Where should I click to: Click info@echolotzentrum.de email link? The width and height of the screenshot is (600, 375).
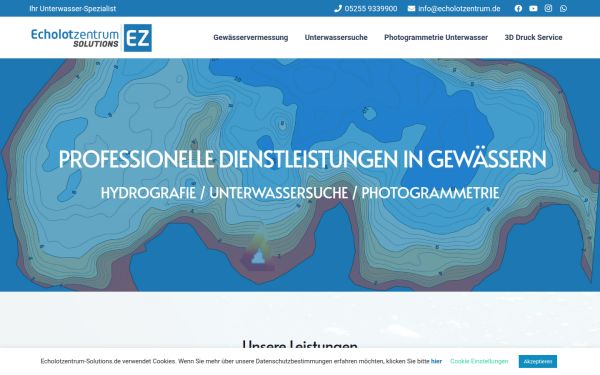coord(459,8)
